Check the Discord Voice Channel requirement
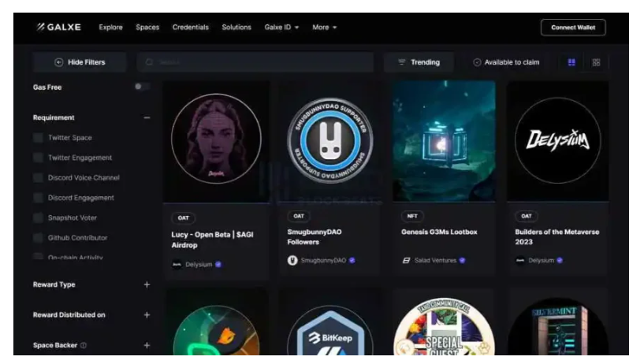The width and height of the screenshot is (640, 364). click(x=38, y=177)
